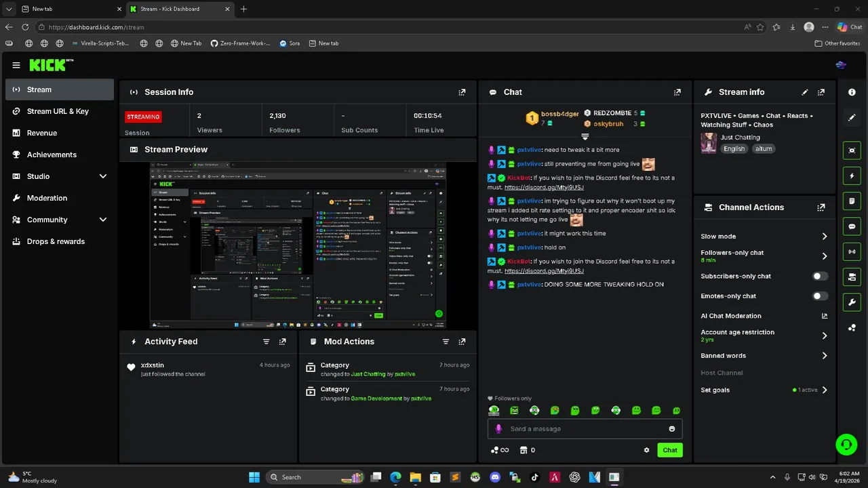This screenshot has width=868, height=488.
Task: Click the Windows taskbar Search box
Action: click(x=315, y=477)
